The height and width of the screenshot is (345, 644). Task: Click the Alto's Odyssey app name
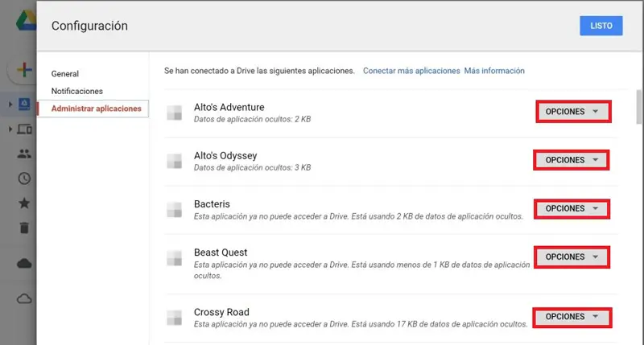(225, 155)
